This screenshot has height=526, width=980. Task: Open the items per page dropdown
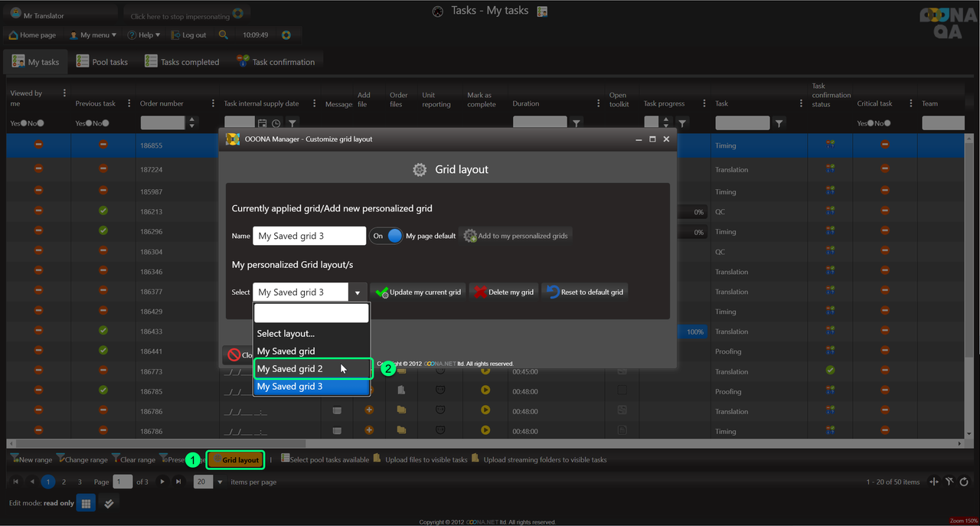[220, 482]
